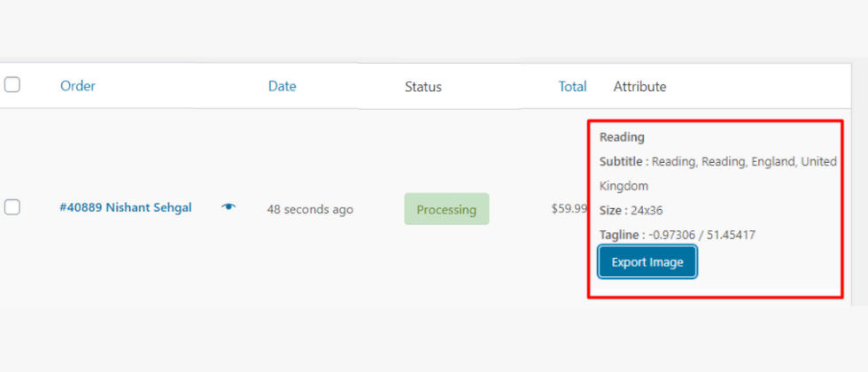Select the Attribute column header
868x372 pixels.
pos(639,87)
